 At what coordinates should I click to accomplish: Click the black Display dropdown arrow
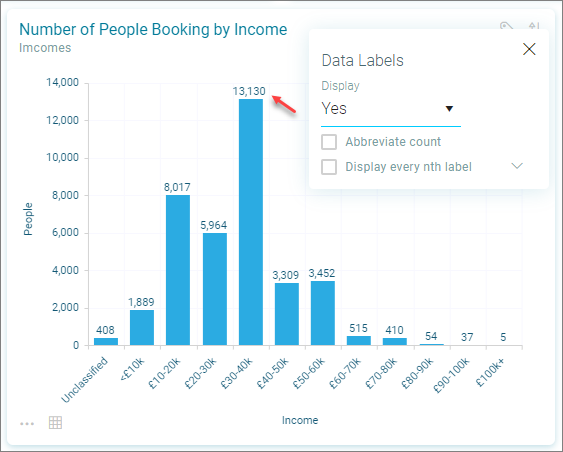[449, 108]
